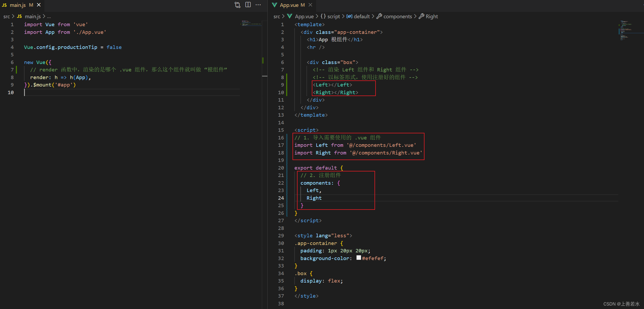
Task: Click the App.vue minimap preview
Action: tap(626, 30)
